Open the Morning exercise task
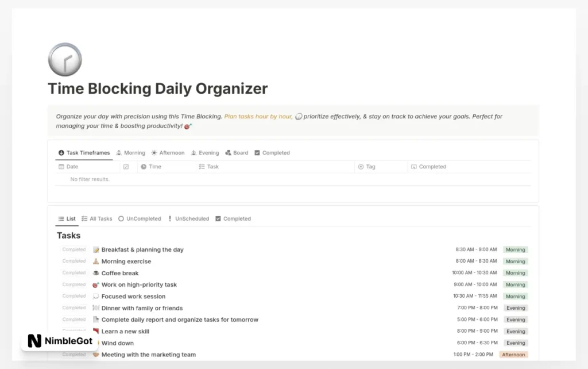This screenshot has width=588, height=369. [x=126, y=262]
